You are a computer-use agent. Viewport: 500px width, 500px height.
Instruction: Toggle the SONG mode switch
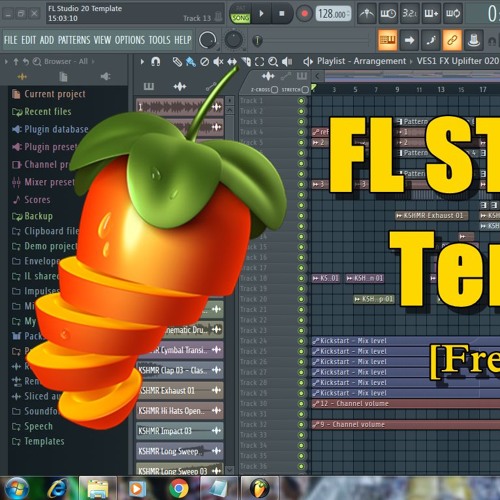(x=240, y=18)
